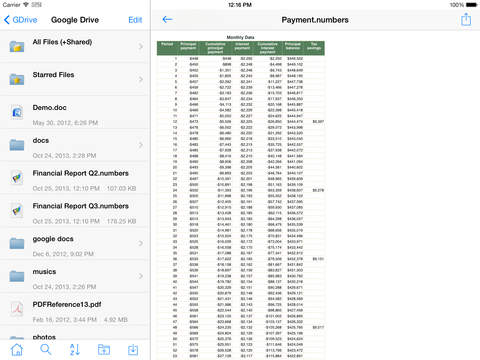Tap the PDFReference13.pdf file icon
Viewport: 480px width, 360px height.
point(17,309)
